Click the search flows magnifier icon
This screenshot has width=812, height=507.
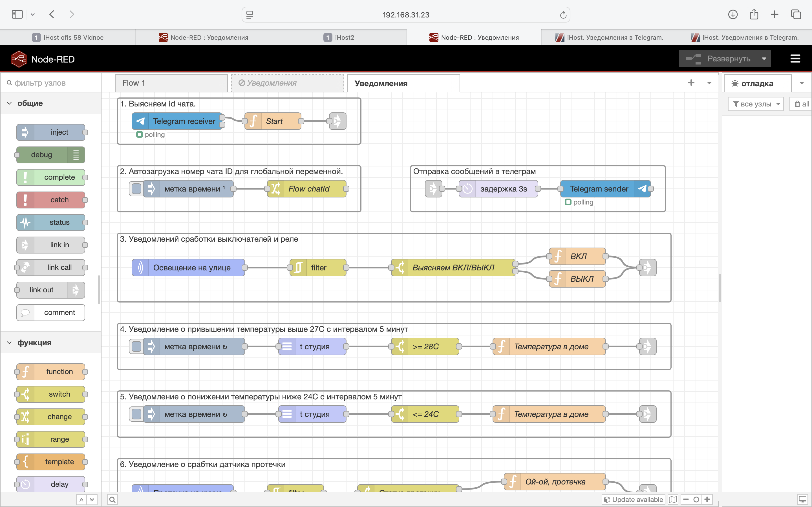(x=112, y=500)
